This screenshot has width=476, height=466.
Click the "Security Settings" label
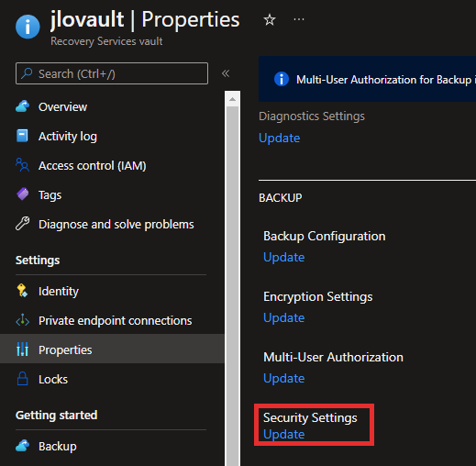pyautogui.click(x=310, y=417)
